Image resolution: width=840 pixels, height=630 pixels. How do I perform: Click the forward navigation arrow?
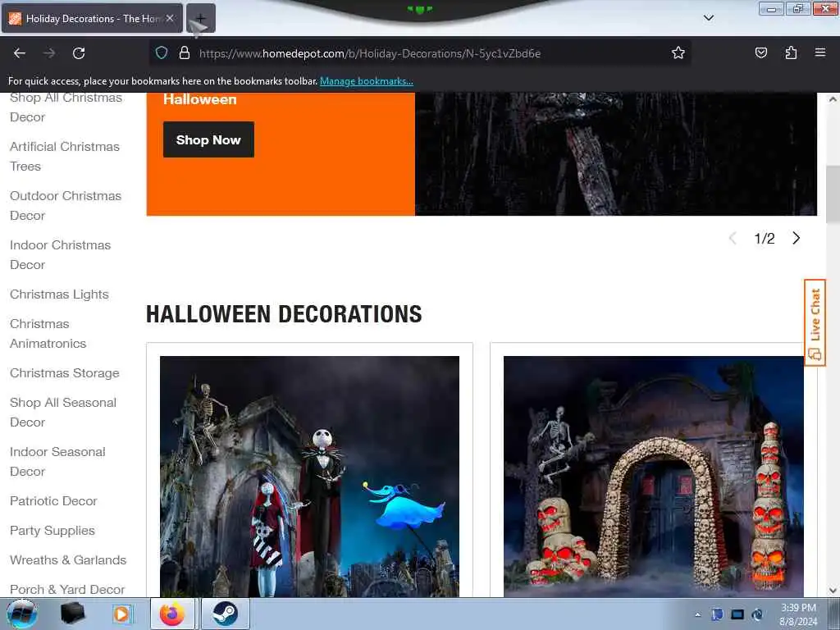pos(49,53)
